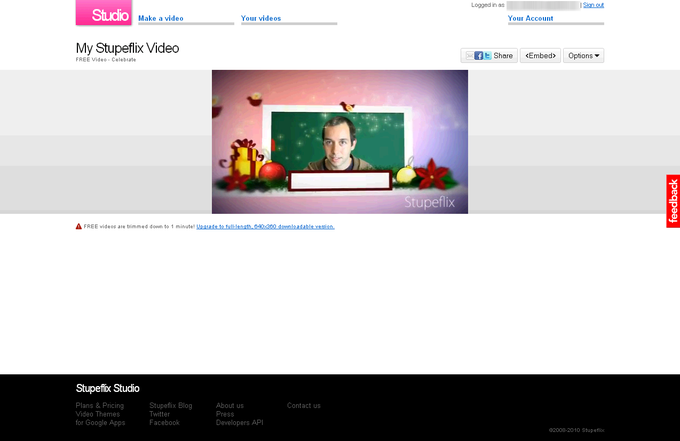Click Video Themes footer link

pos(98,414)
